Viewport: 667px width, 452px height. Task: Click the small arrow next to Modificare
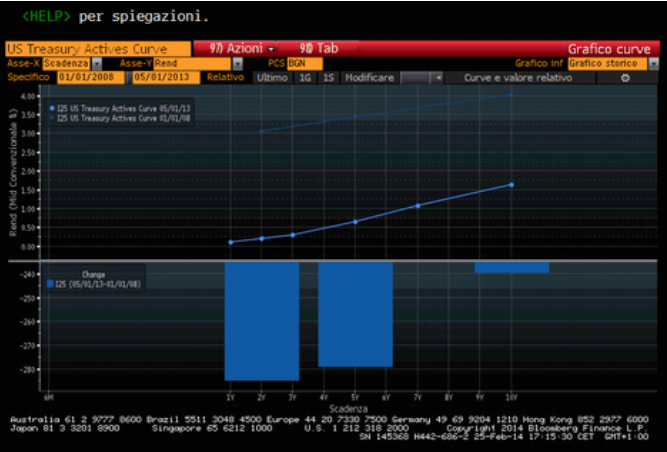point(438,78)
